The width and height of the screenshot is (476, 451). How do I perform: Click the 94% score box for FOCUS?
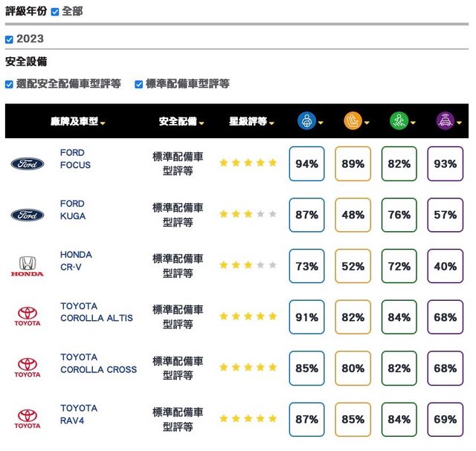click(x=306, y=163)
